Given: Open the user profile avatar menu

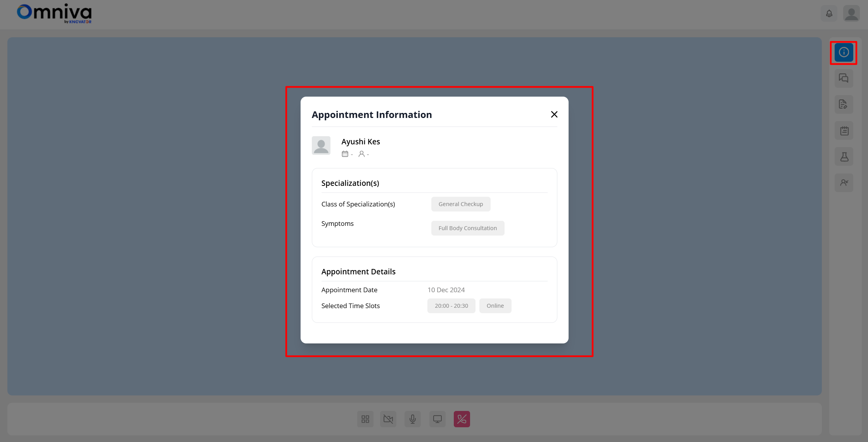Looking at the screenshot, I should (x=851, y=14).
